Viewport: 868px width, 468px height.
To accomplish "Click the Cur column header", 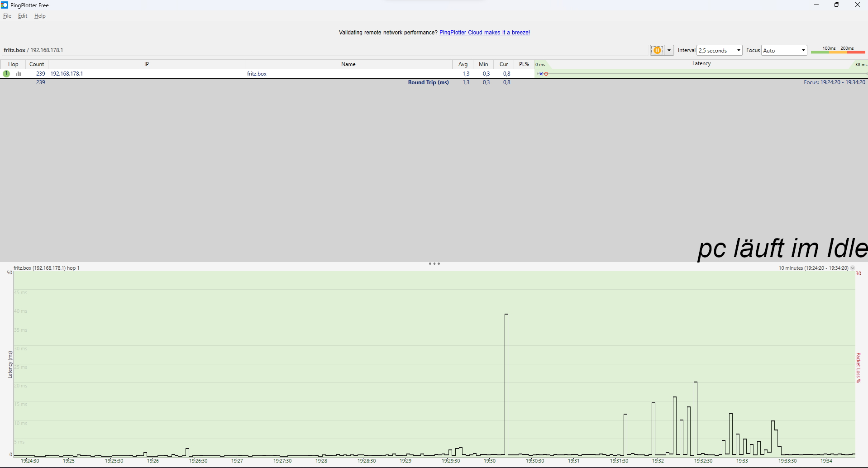I will click(x=504, y=64).
